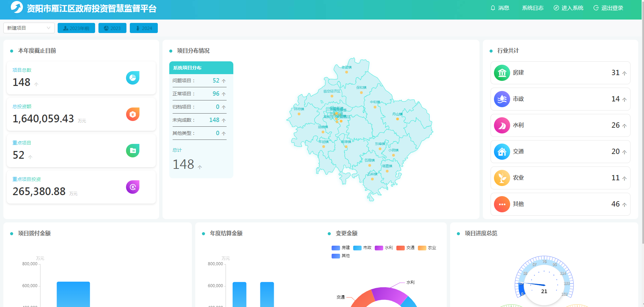644x307 pixels.
Task: Select the 2024 year filter button
Action: pyautogui.click(x=144, y=28)
